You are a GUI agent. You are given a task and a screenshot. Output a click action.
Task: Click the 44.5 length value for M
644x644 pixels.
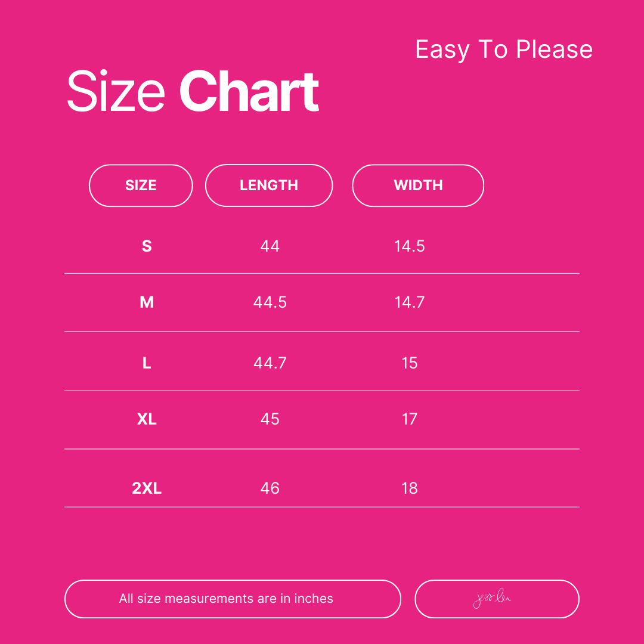point(270,302)
